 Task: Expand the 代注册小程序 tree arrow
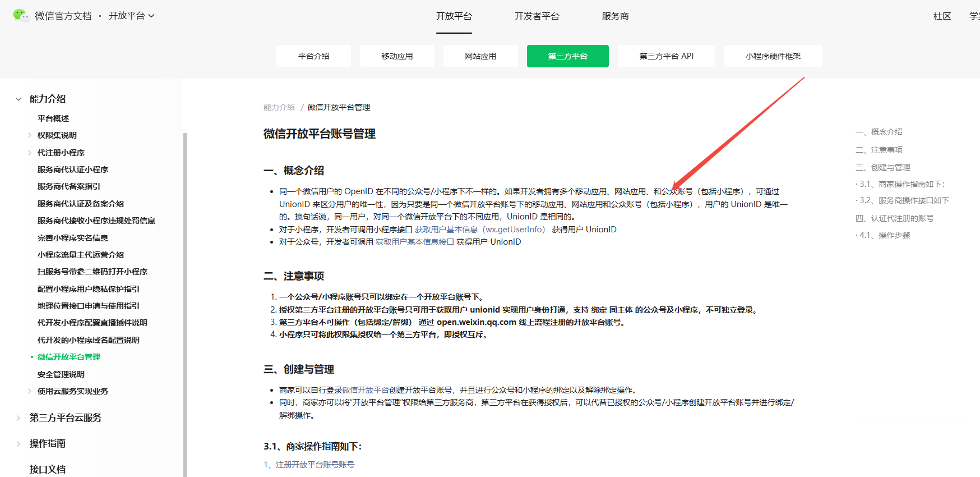tap(30, 153)
